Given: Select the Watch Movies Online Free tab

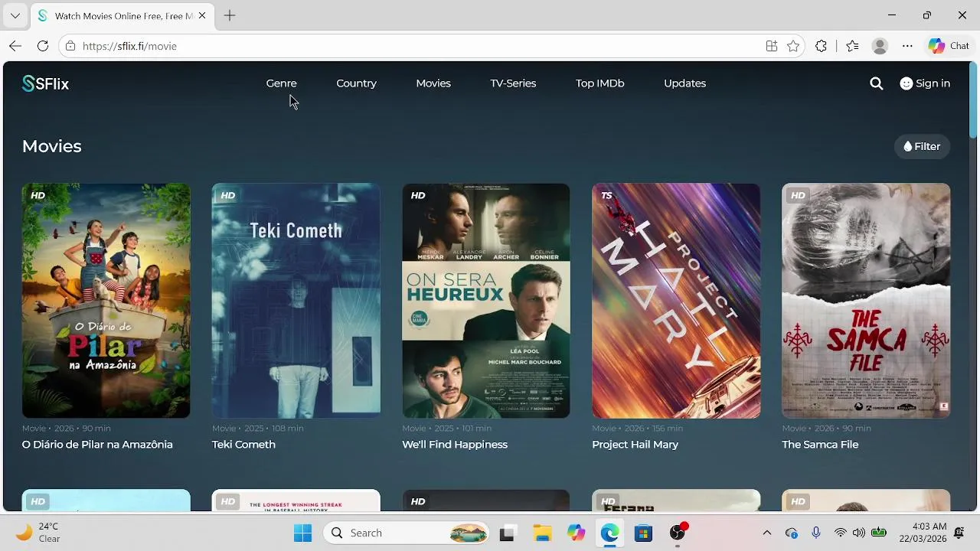Looking at the screenshot, I should pos(122,15).
